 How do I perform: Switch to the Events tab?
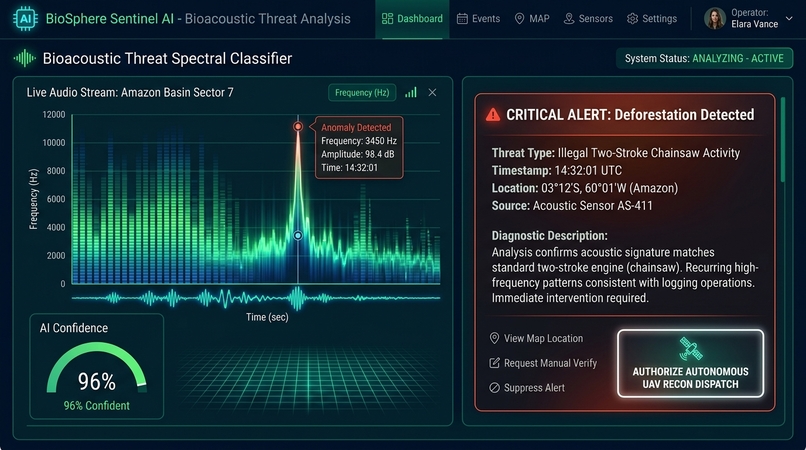[x=479, y=19]
